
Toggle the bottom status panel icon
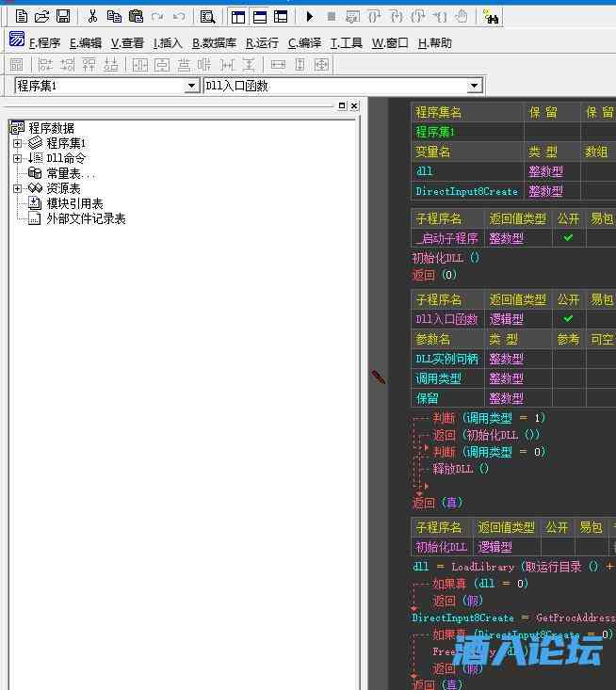pos(260,17)
